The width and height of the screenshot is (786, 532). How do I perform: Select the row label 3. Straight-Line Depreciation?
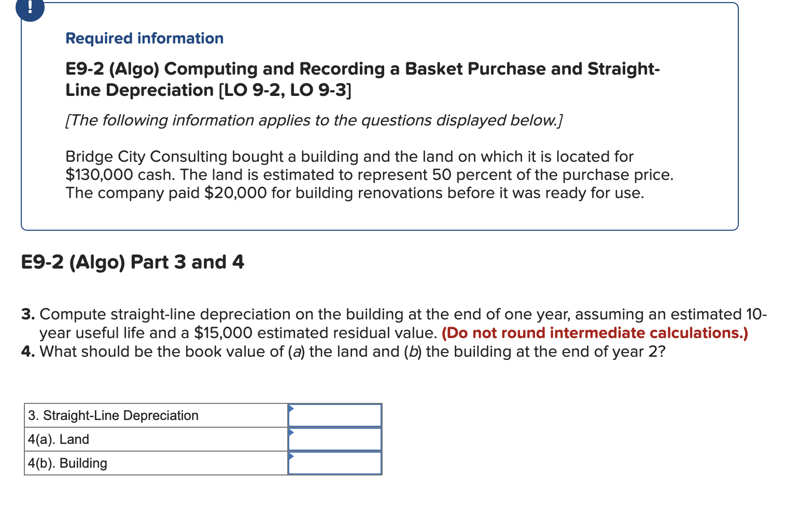pyautogui.click(x=113, y=415)
